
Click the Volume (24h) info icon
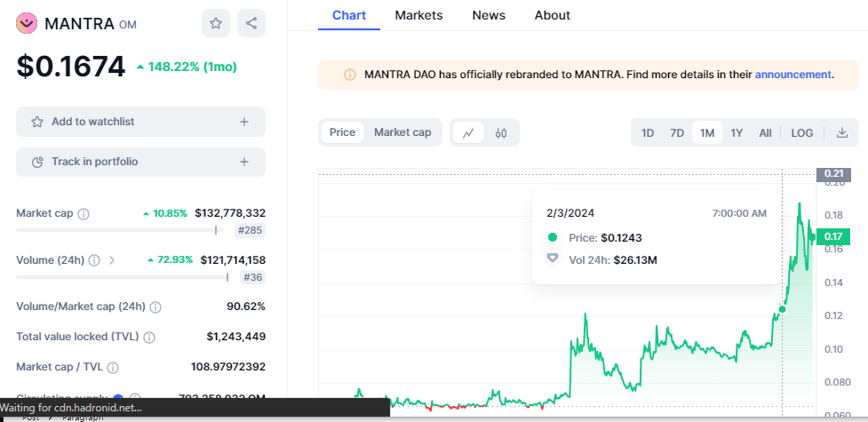(94, 260)
